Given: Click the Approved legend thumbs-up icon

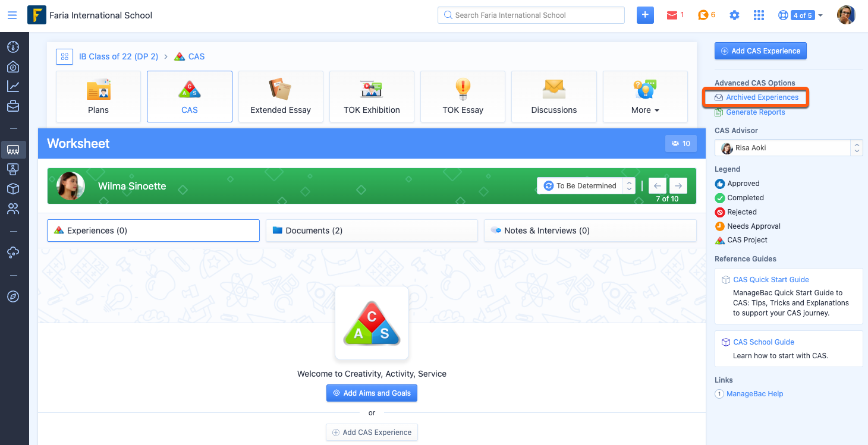Looking at the screenshot, I should click(719, 184).
